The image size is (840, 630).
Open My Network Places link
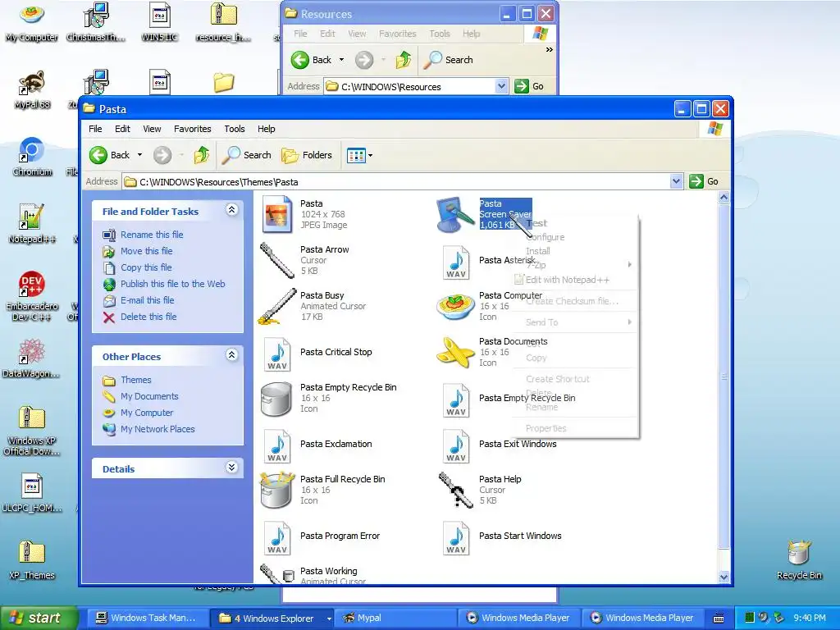[157, 429]
